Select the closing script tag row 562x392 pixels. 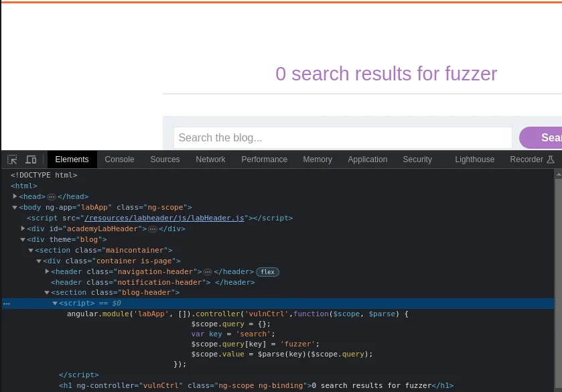[79, 375]
